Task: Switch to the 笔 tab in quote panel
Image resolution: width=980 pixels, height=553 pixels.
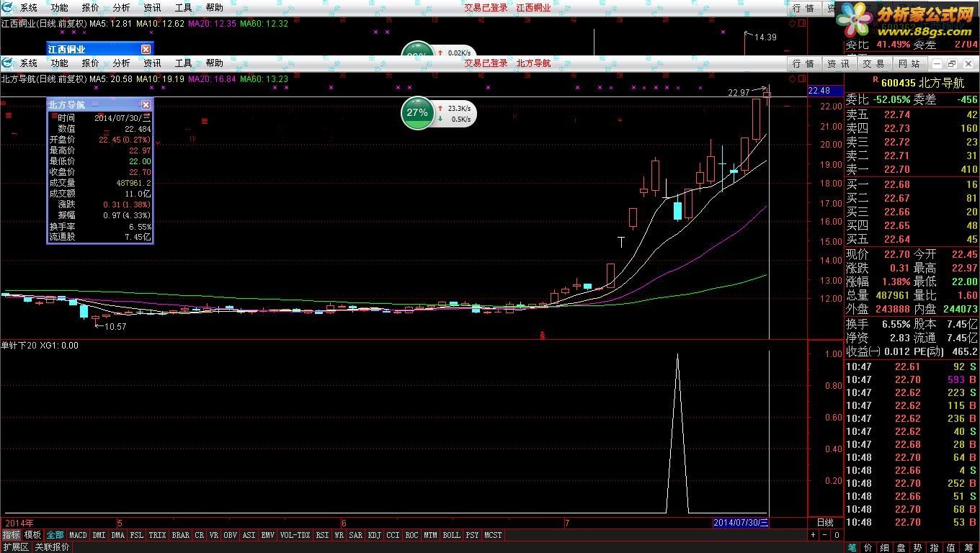Action: [x=852, y=547]
